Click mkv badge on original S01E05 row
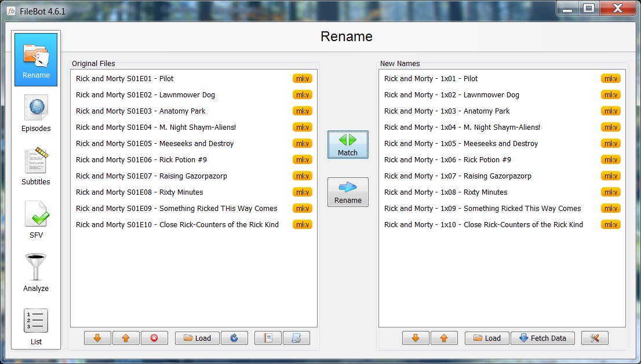The image size is (641, 364). point(303,144)
